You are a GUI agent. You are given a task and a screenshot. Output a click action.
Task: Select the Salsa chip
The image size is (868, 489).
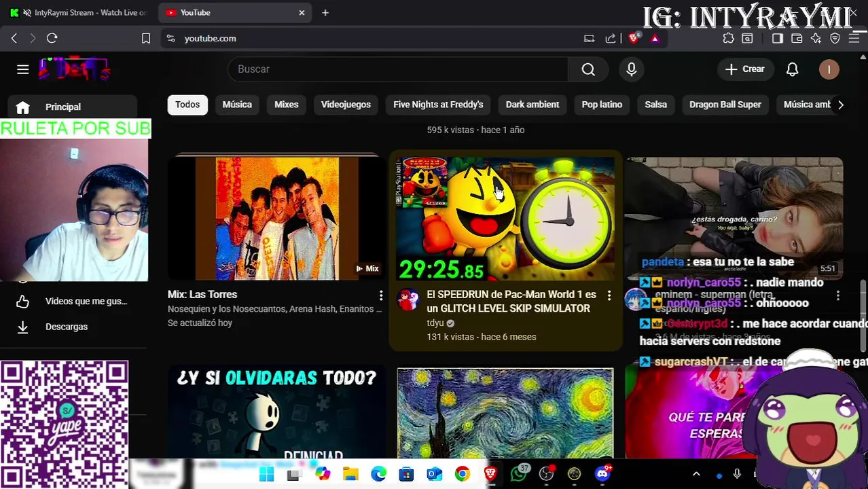(x=655, y=105)
